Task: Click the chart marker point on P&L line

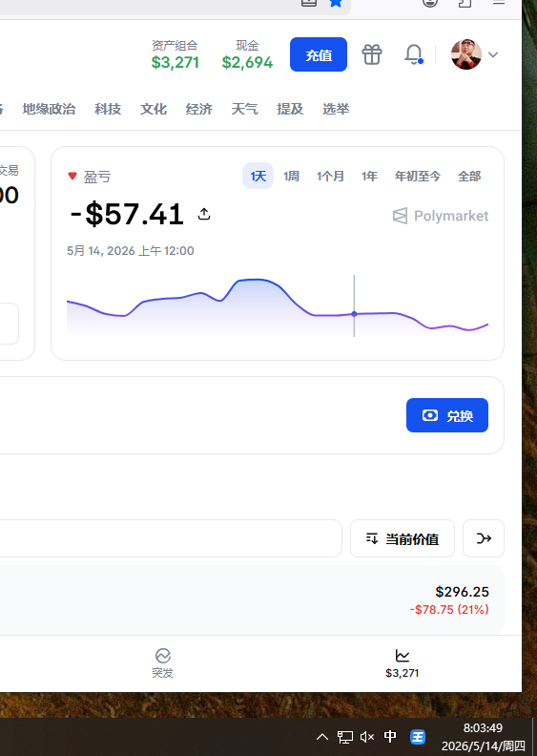Action: click(354, 314)
